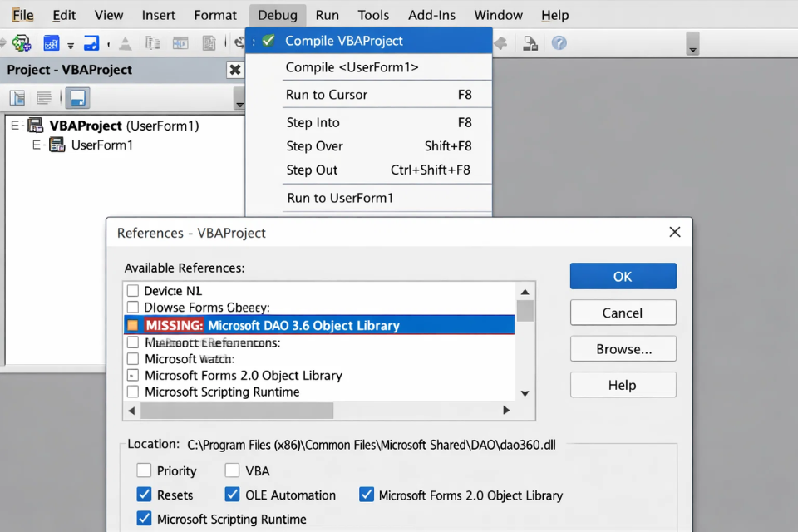Enable the Microsoft Scripting Runtime list checkbox

(x=133, y=392)
